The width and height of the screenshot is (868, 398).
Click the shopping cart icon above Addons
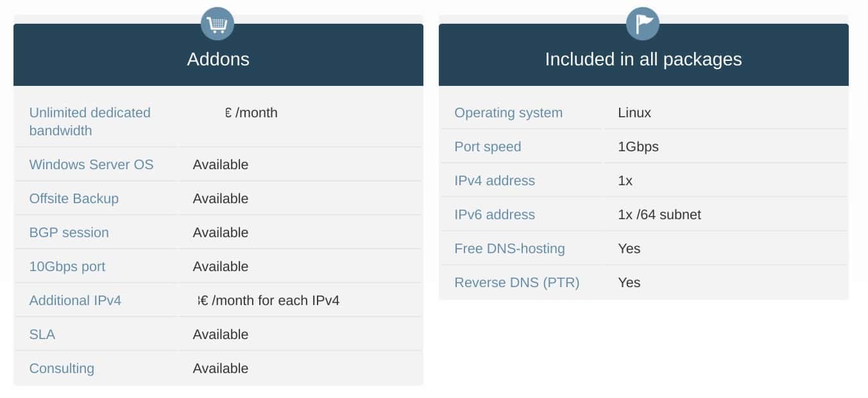(217, 24)
